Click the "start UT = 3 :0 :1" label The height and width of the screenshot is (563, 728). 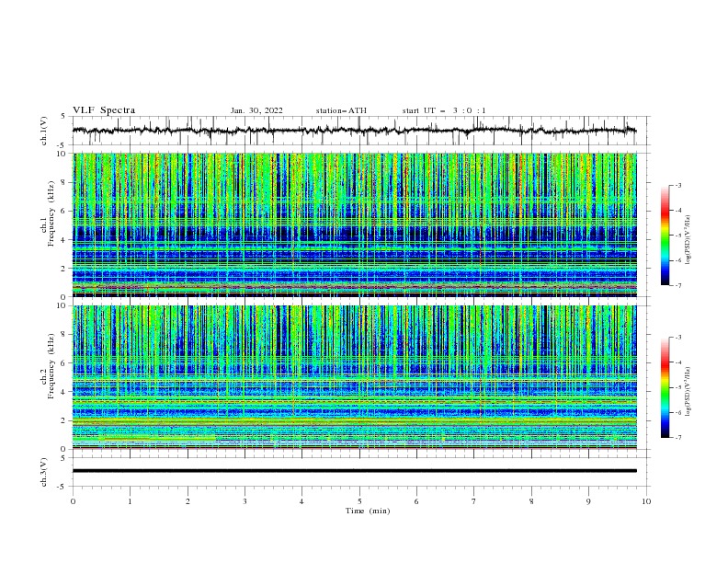(x=444, y=110)
